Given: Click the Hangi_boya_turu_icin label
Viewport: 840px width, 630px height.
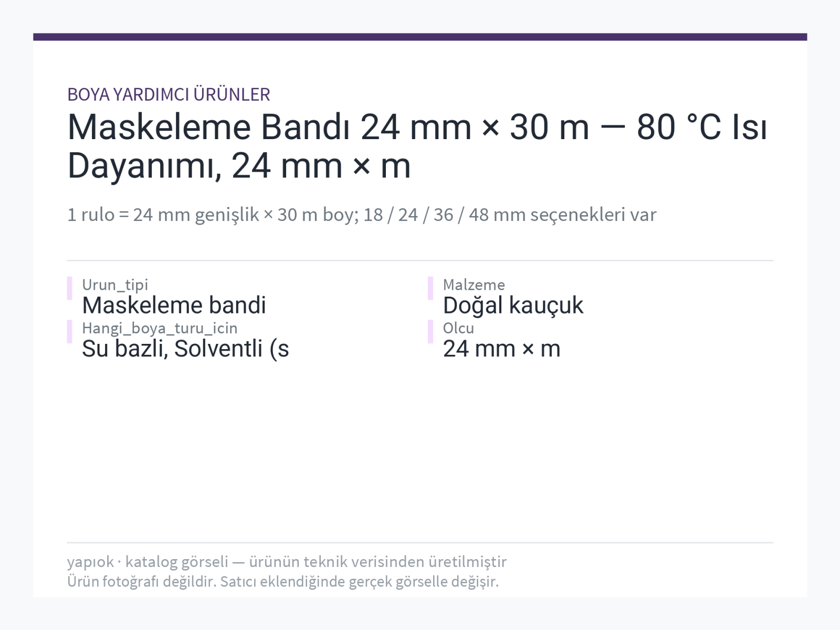Looking at the screenshot, I should 160,329.
